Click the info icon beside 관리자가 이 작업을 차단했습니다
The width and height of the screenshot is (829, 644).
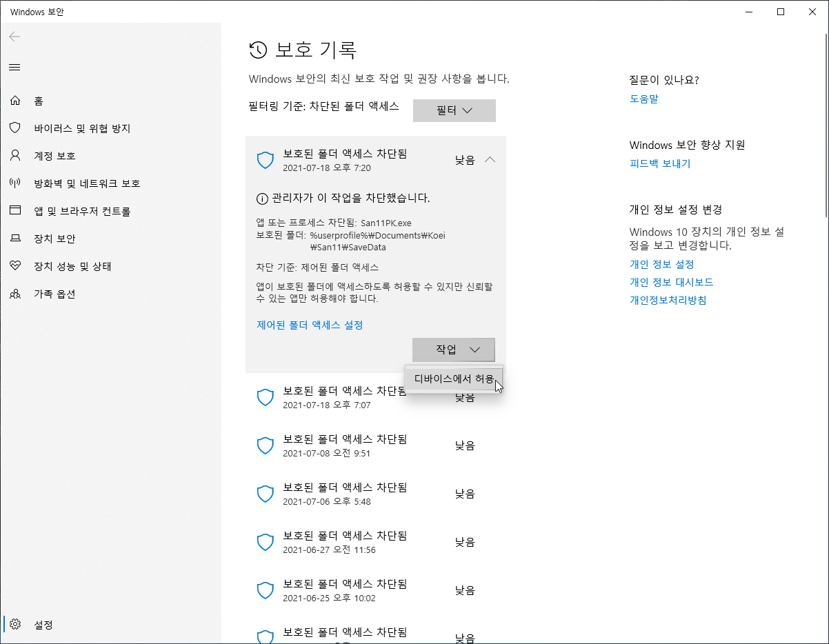click(262, 199)
